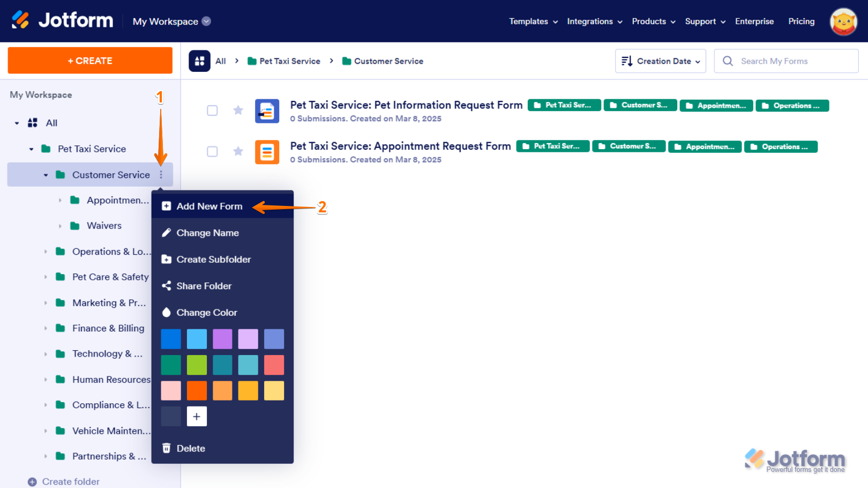868x488 pixels.
Task: Choose Change Name from context menu
Action: (x=222, y=233)
